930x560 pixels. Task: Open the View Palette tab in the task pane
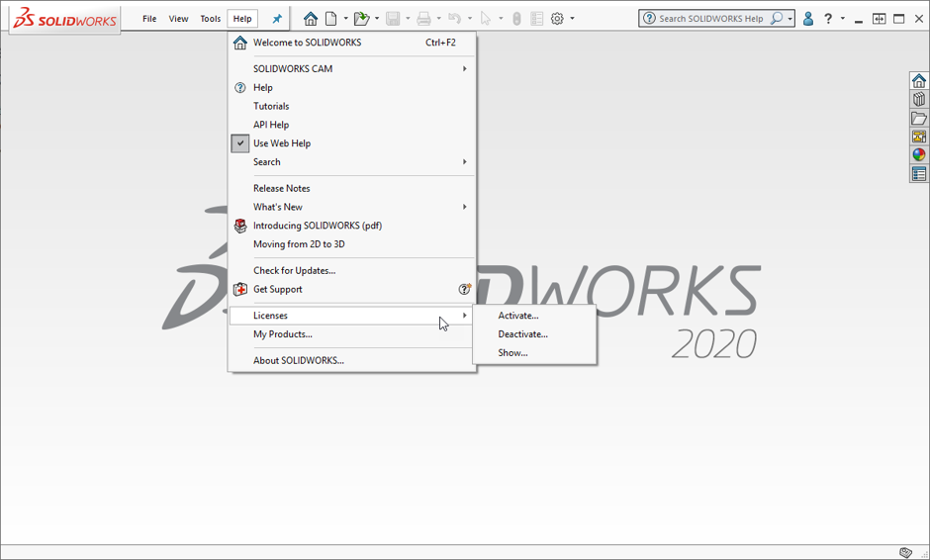point(919,137)
